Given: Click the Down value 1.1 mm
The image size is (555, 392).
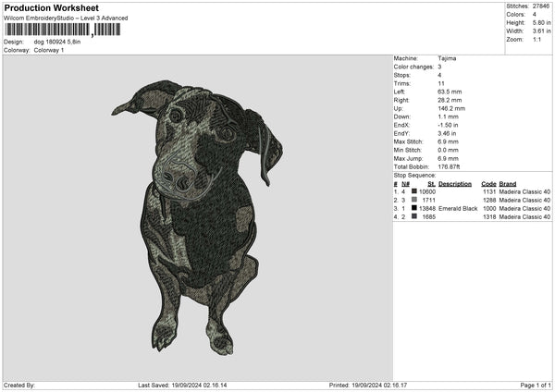Looking at the screenshot, I should [448, 116].
